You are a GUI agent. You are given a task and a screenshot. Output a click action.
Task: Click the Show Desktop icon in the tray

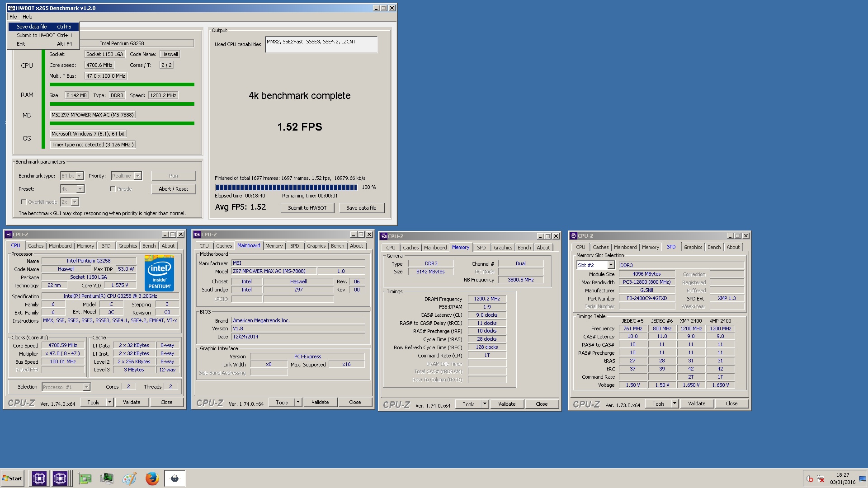coord(863,479)
